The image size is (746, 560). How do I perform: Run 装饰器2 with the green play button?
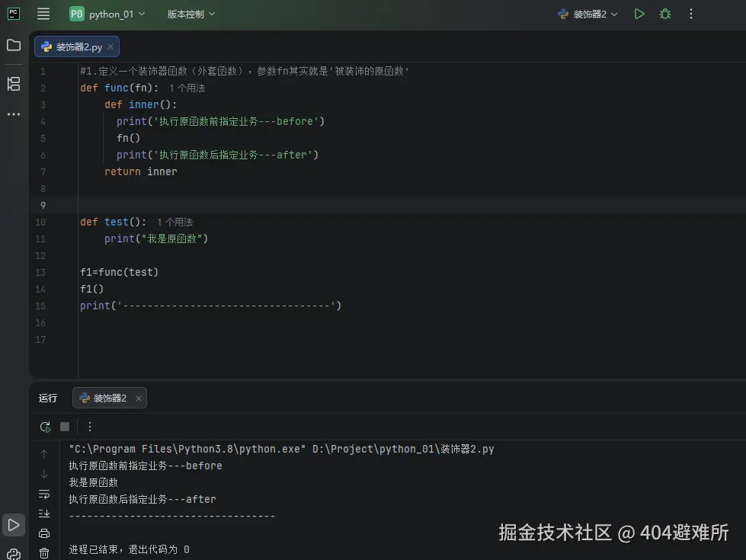[x=639, y=14]
